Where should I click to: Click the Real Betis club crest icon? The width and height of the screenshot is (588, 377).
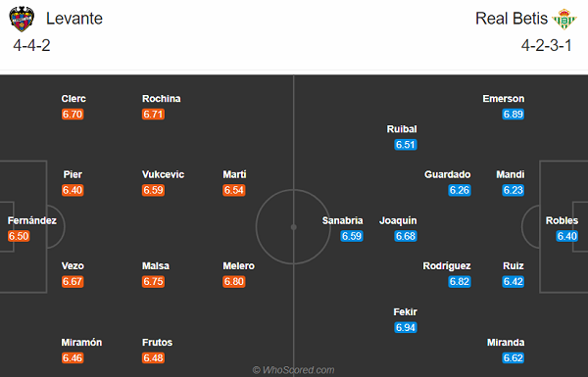coord(564,19)
